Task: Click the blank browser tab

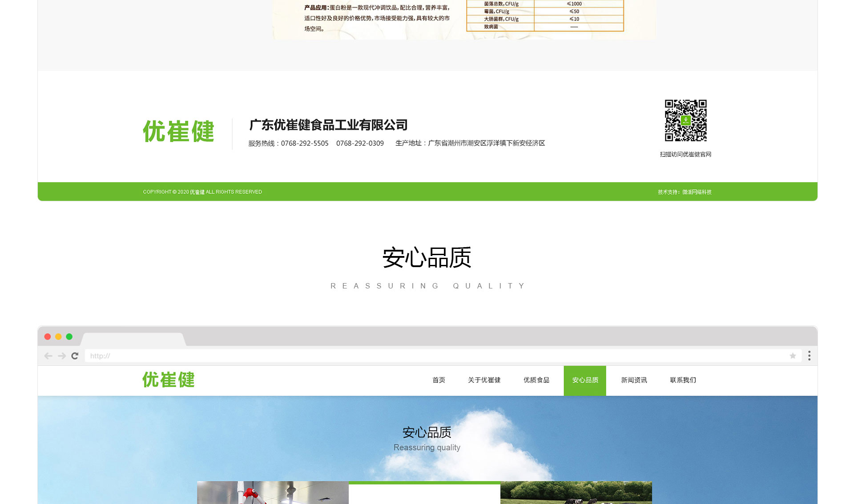Action: [133, 340]
